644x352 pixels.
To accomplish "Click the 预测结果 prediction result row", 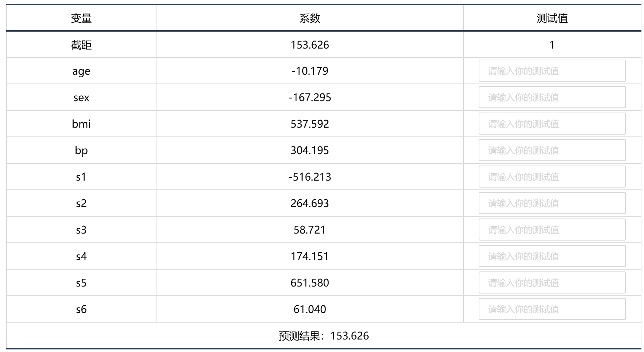I will 324,335.
